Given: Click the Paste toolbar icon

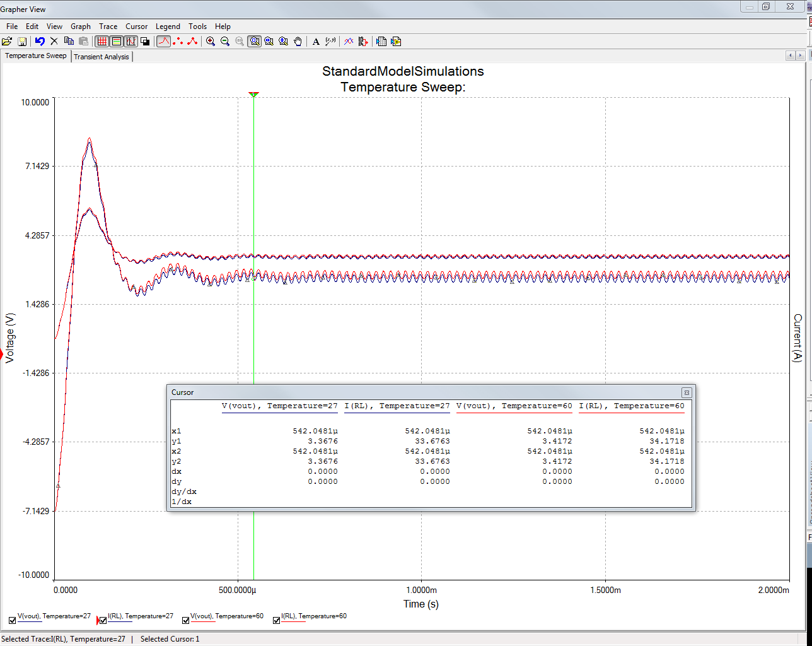Looking at the screenshot, I should point(83,42).
